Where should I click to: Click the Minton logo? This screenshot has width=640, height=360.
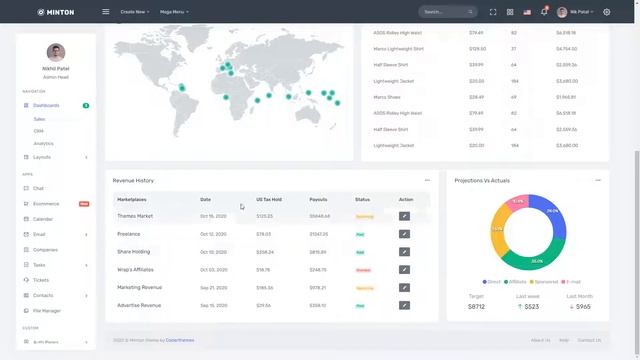(x=56, y=12)
